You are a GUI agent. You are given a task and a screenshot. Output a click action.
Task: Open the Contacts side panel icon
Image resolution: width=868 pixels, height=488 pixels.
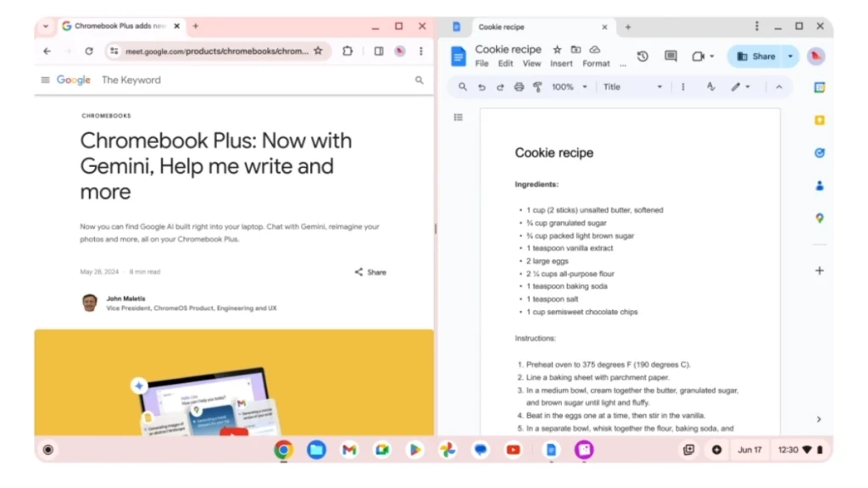820,186
